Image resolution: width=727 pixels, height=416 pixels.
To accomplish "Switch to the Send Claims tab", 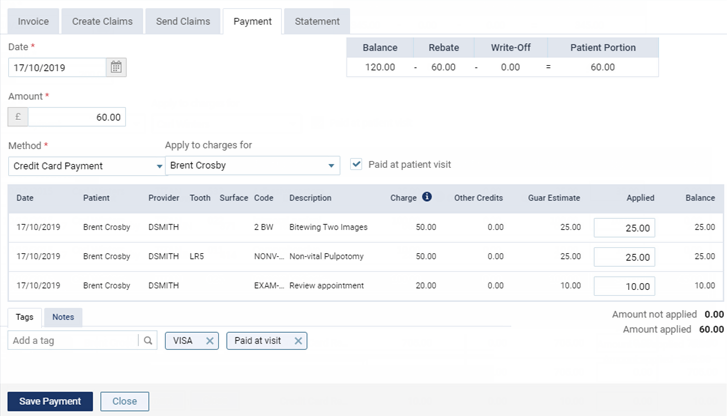I will pos(183,21).
